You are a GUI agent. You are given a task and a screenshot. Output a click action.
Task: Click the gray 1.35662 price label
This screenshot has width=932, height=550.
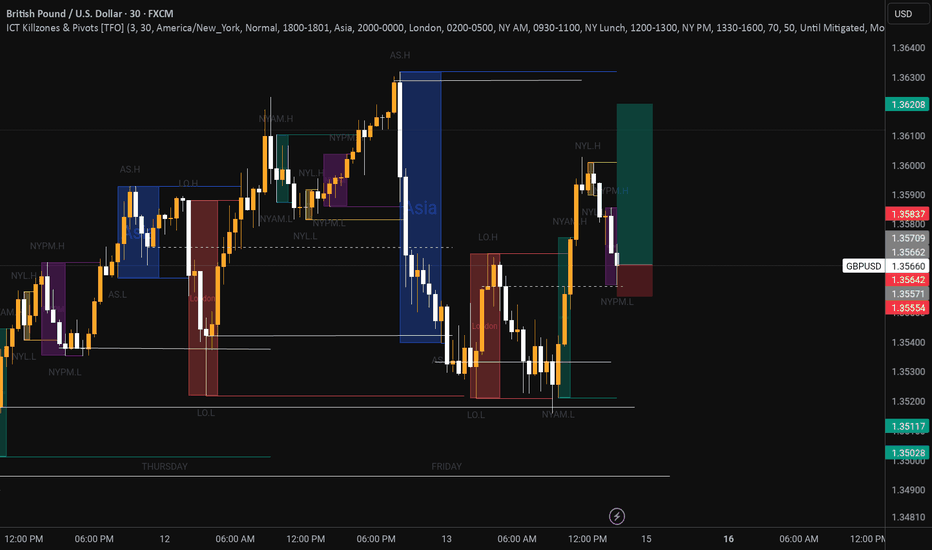[x=908, y=252]
